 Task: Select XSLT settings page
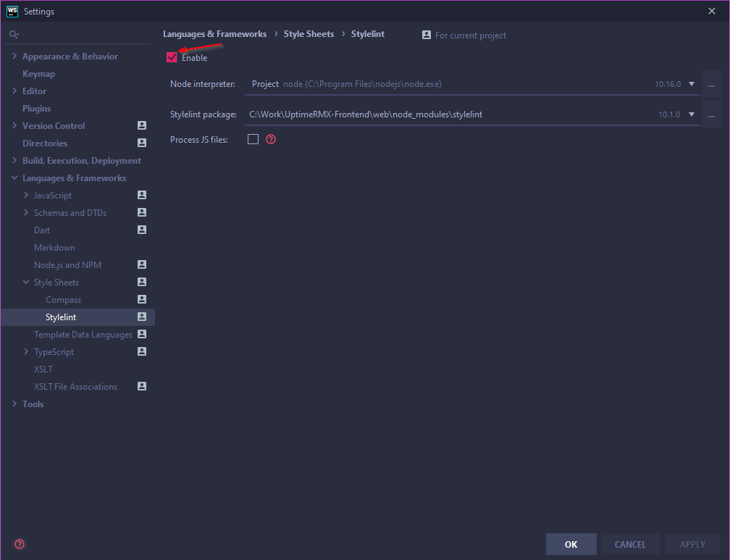(x=43, y=369)
